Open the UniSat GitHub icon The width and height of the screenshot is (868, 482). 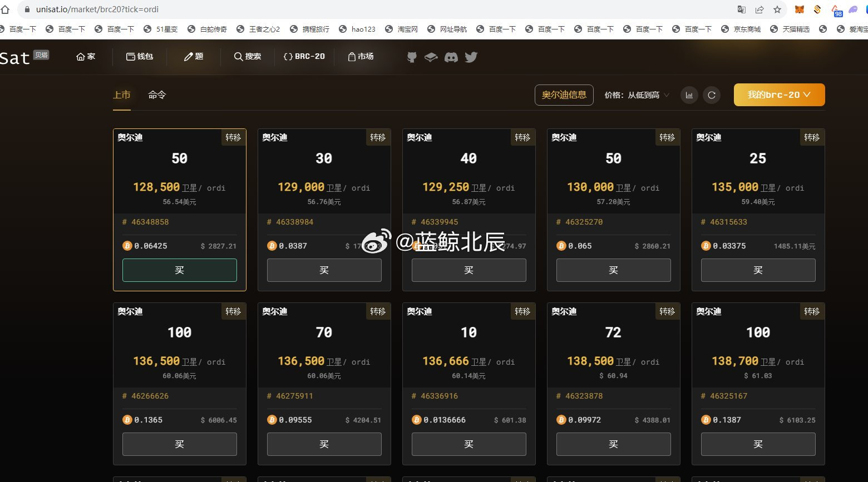(x=411, y=57)
